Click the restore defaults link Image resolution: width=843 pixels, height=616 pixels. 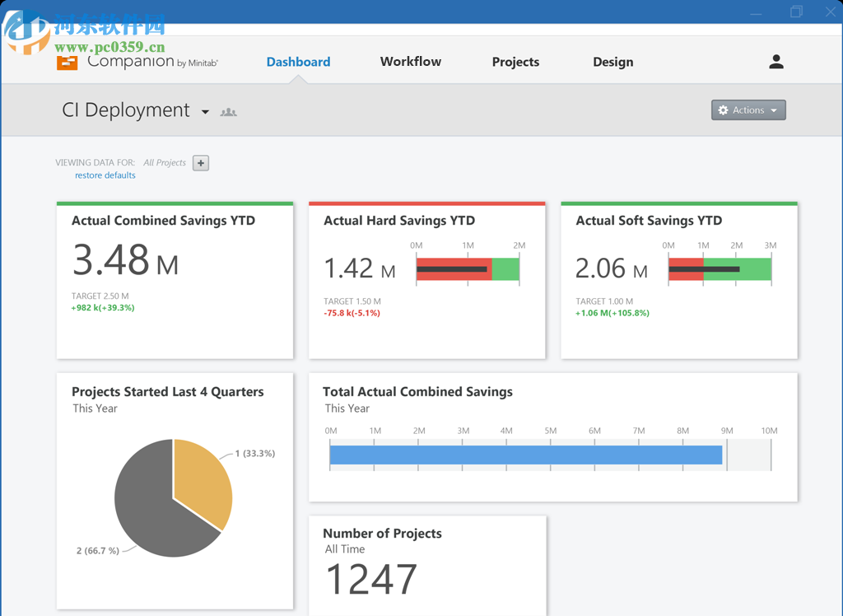(x=105, y=175)
